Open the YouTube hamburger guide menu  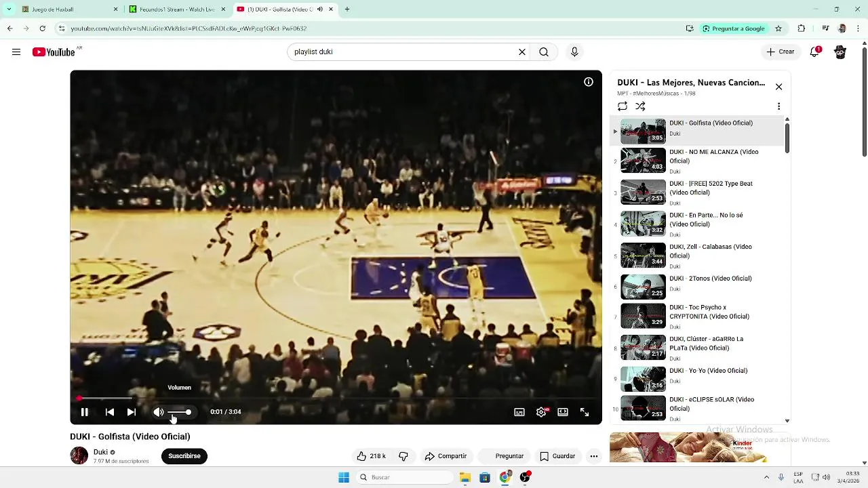16,52
